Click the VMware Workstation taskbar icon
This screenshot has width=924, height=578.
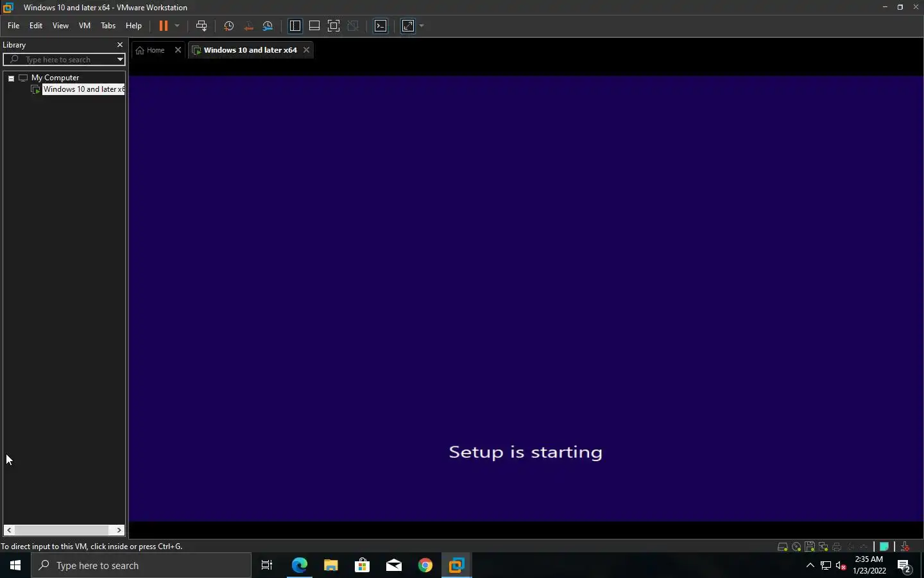point(456,565)
